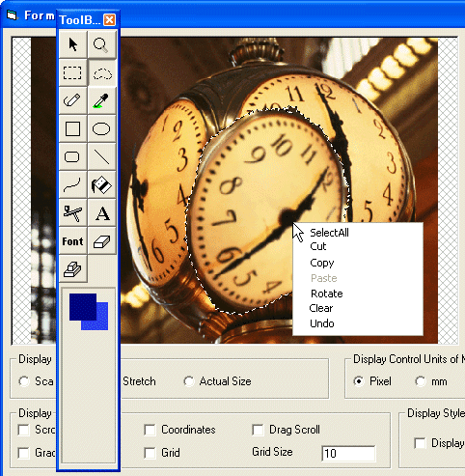Select the rubber stamp tool
This screenshot has width=465, height=476.
(x=73, y=269)
